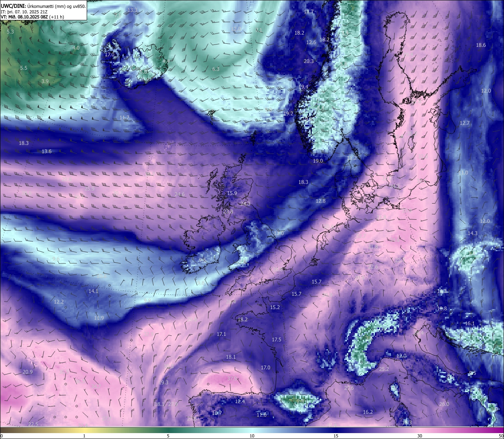Viewport: 504px width, 439px height.
Task: Click the 19.4 value label
Action: (303, 87)
